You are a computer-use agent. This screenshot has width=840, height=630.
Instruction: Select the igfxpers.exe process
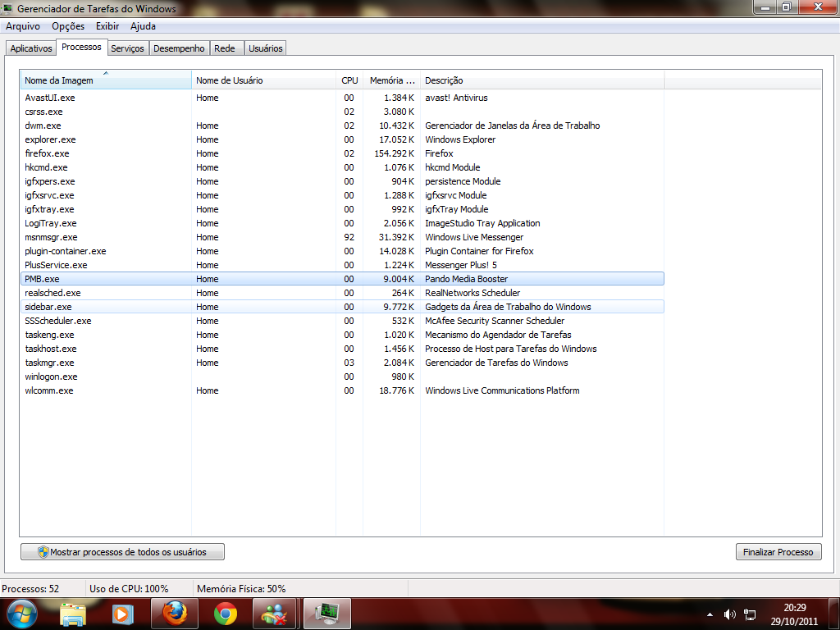pyautogui.click(x=342, y=181)
